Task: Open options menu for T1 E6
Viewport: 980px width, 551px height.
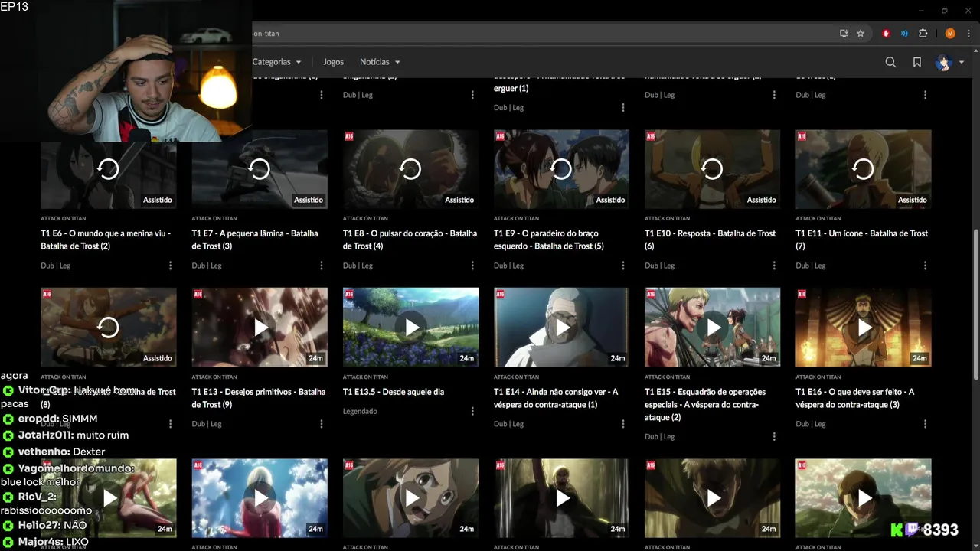Action: [171, 266]
